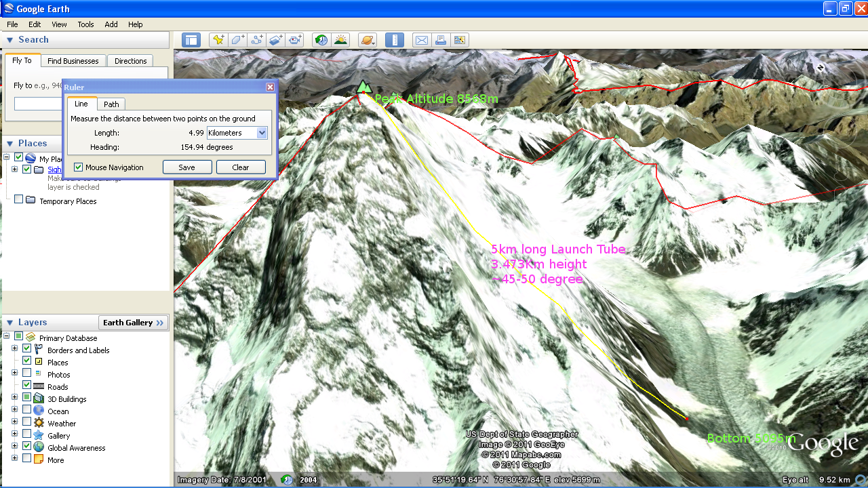This screenshot has height=488, width=868.
Task: Uncheck Mouse Navigation in the Ruler
Action: [79, 167]
